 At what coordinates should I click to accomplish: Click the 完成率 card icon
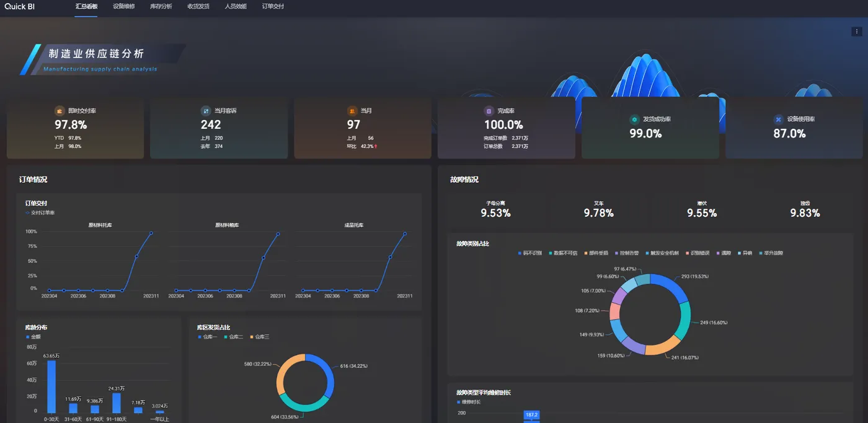click(489, 111)
